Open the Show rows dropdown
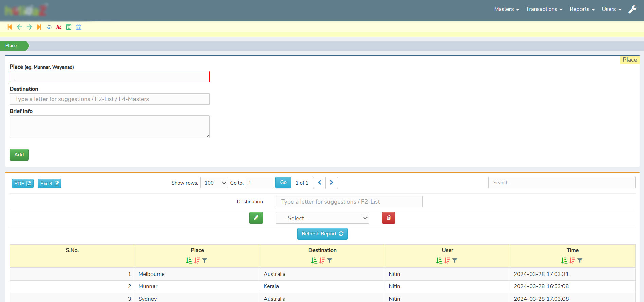 coord(214,183)
